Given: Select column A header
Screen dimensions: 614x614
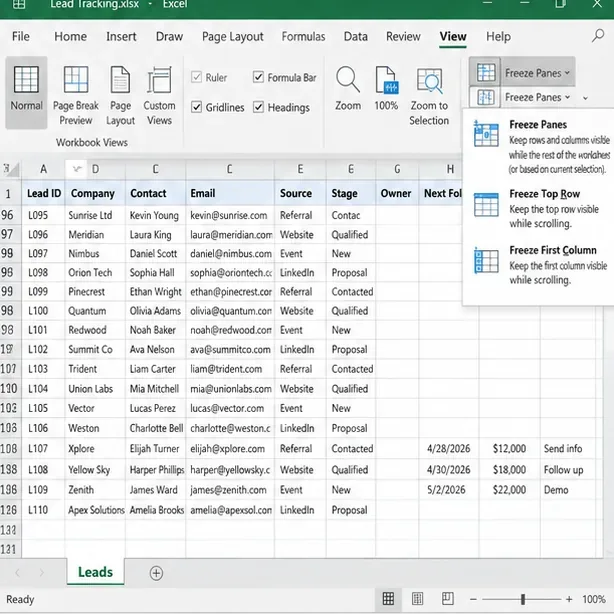Looking at the screenshot, I should click(43, 169).
